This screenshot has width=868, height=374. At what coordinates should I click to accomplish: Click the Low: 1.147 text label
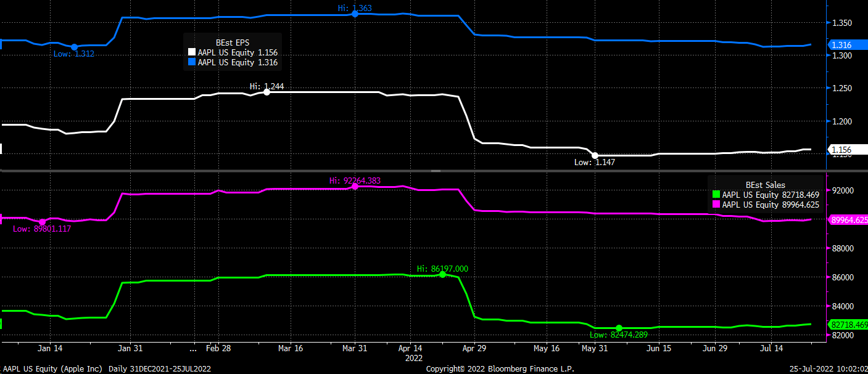click(x=595, y=163)
